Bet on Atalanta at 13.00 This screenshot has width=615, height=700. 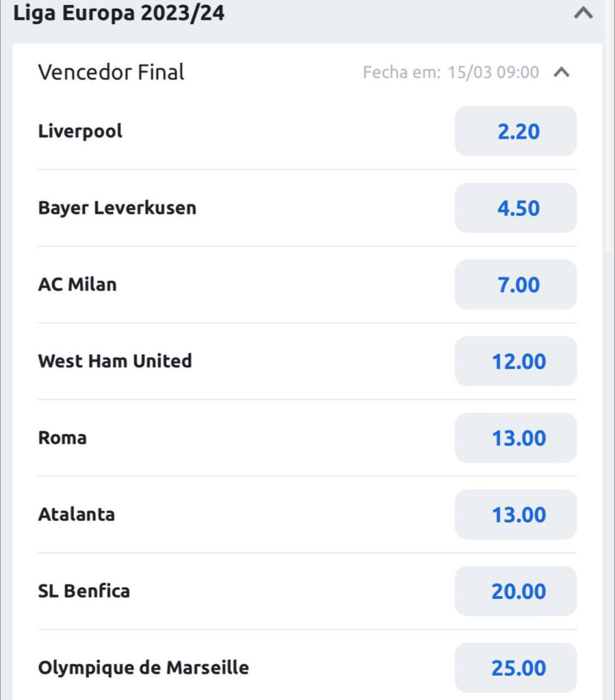pyautogui.click(x=516, y=514)
